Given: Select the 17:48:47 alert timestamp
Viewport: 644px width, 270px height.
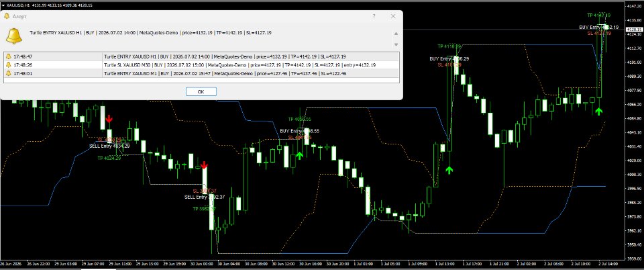Looking at the screenshot, I should pyautogui.click(x=23, y=56).
